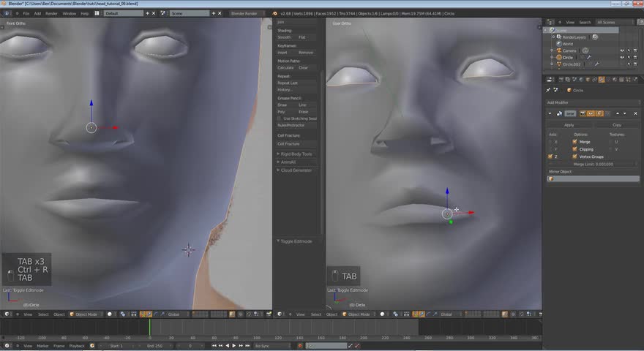The height and width of the screenshot is (351, 644).
Task: Open the Object Mode dropdown in left viewport
Action: coord(85,314)
